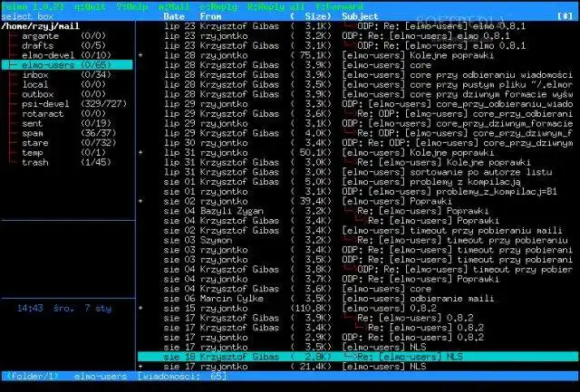This screenshot has width=580, height=392.
Task: Click attachment marker beside the 50.1K message
Action: (140, 153)
